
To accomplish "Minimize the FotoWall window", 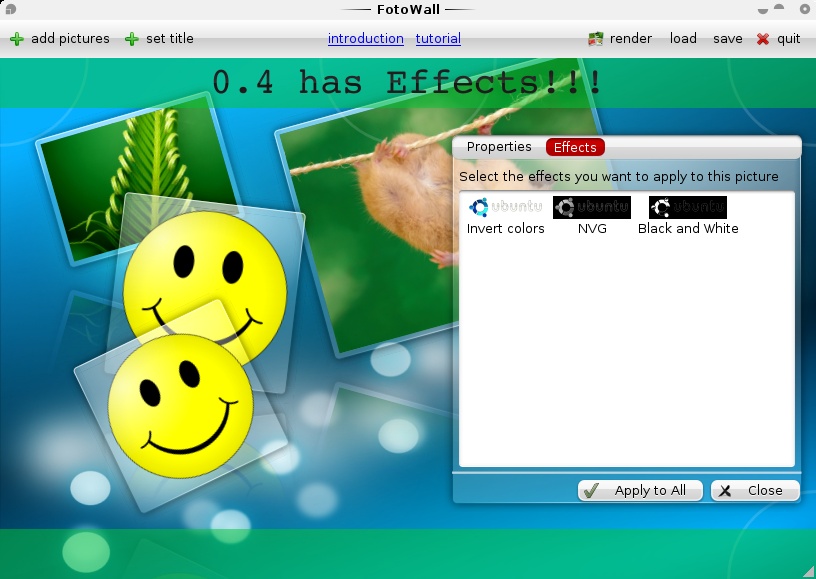I will [763, 10].
